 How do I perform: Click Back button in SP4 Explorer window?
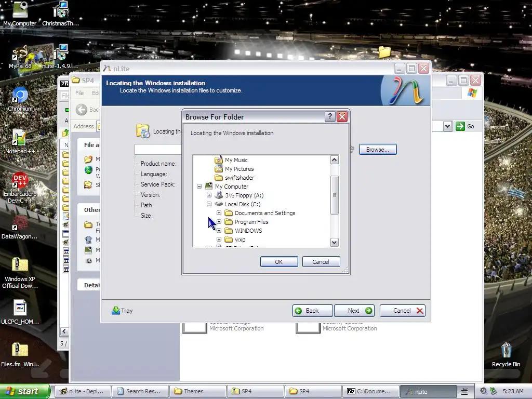point(87,110)
